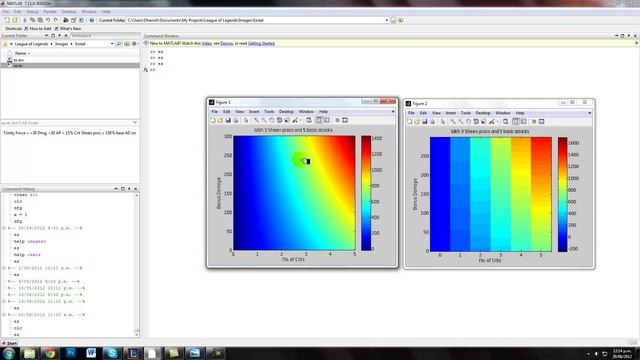Open File menu in MATLAB main window

tap(6, 12)
